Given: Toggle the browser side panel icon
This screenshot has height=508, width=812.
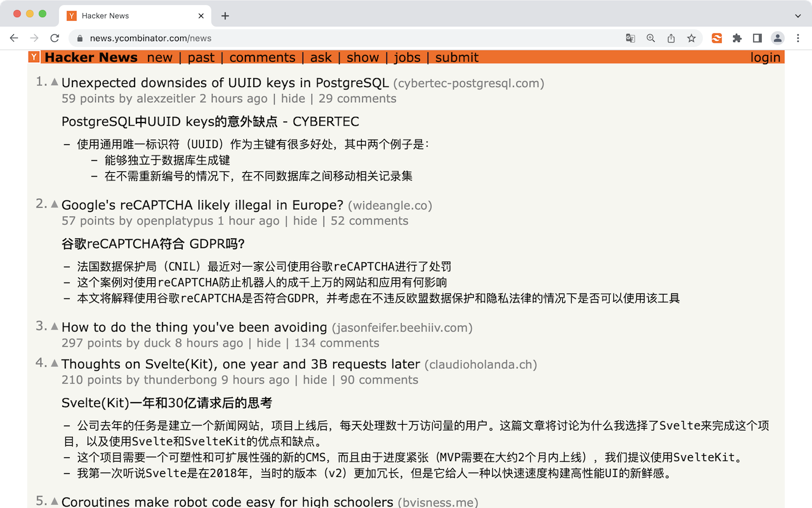Looking at the screenshot, I should coord(757,38).
